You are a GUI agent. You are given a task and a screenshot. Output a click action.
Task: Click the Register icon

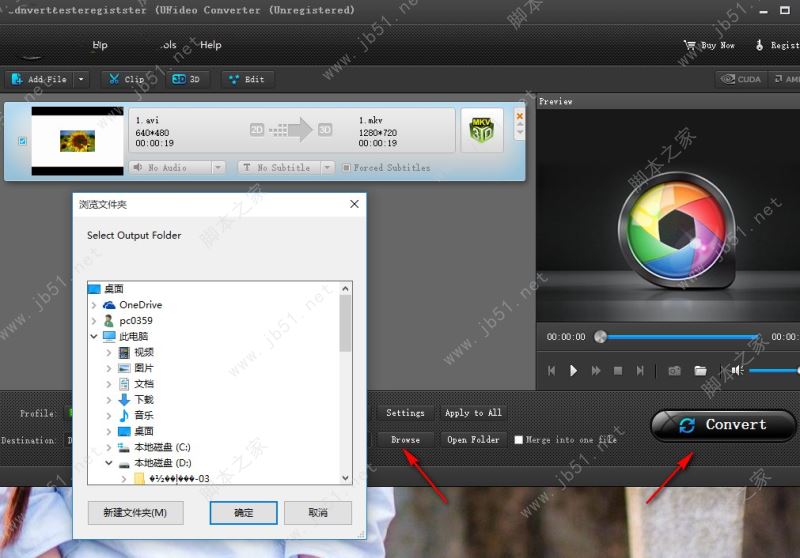pos(759,45)
